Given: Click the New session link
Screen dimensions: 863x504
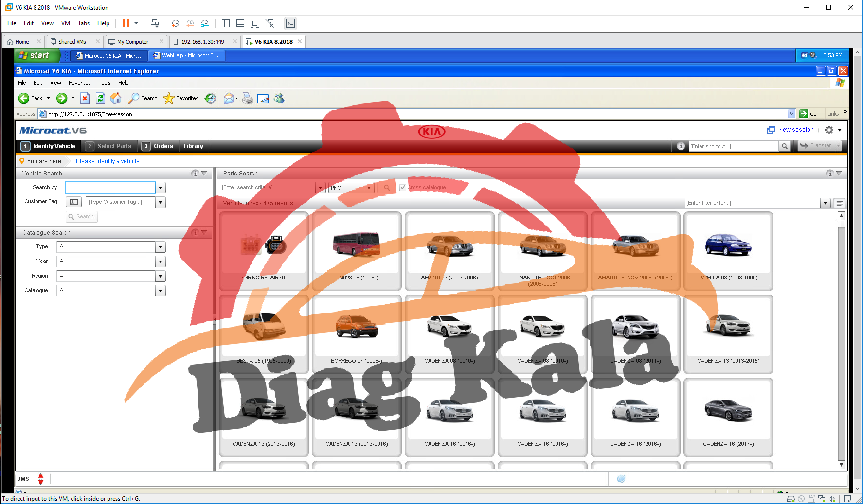Looking at the screenshot, I should [x=796, y=130].
